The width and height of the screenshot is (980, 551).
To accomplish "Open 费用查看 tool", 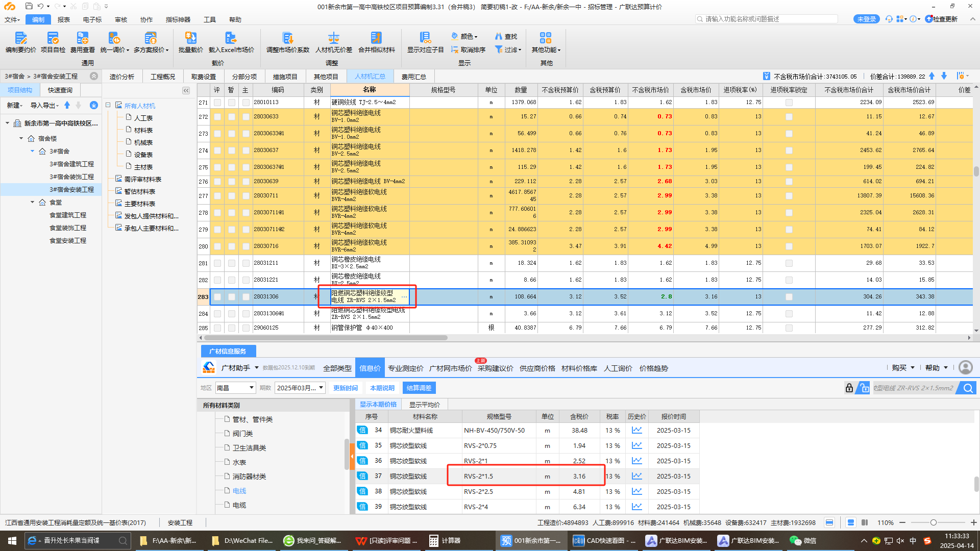I will click(x=82, y=42).
